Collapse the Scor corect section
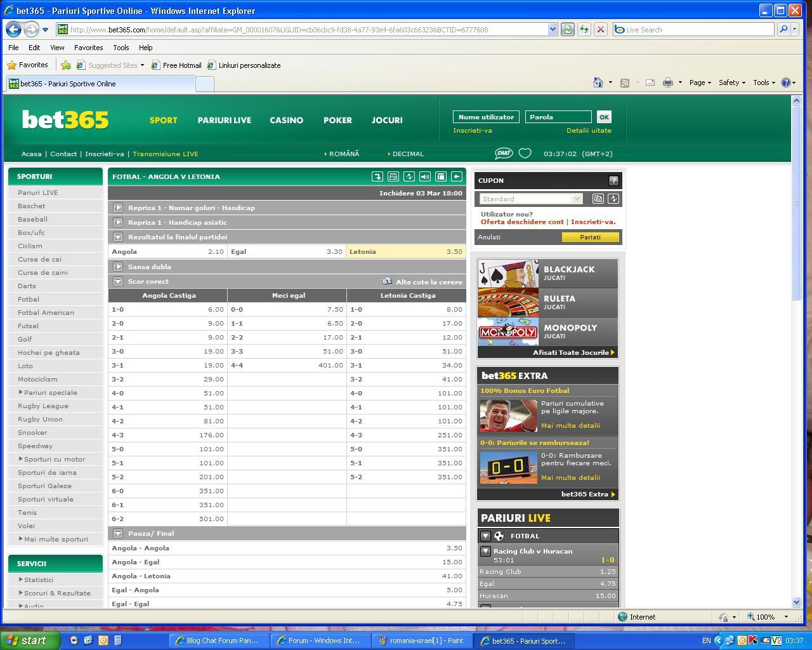The height and width of the screenshot is (650, 812). pos(118,281)
